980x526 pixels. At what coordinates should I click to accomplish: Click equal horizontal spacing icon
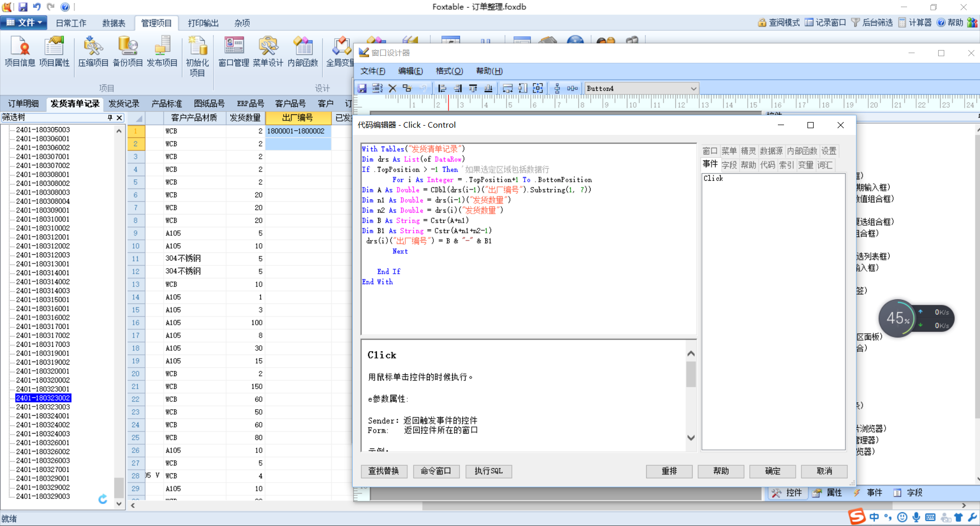tap(572, 88)
